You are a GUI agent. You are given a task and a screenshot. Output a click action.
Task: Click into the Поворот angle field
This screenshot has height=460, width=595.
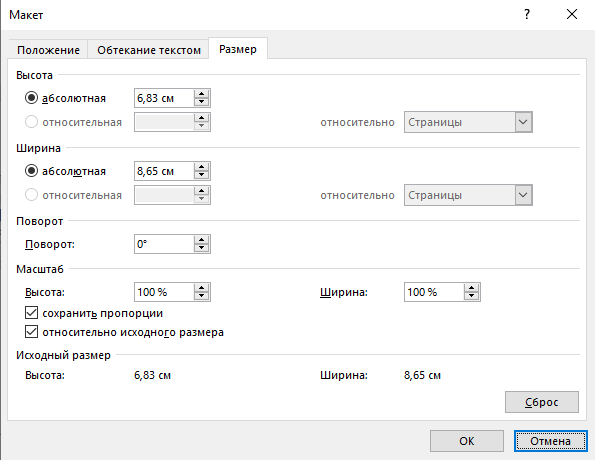(164, 244)
